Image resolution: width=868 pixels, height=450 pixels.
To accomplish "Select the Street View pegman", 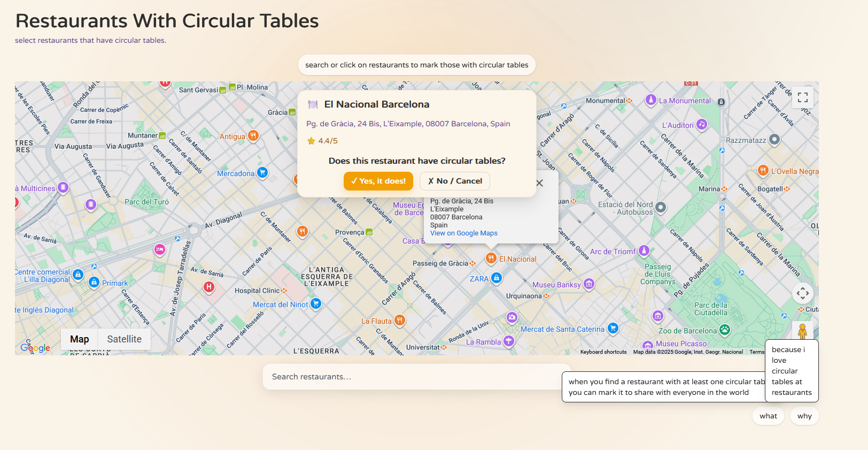I will coord(802,331).
